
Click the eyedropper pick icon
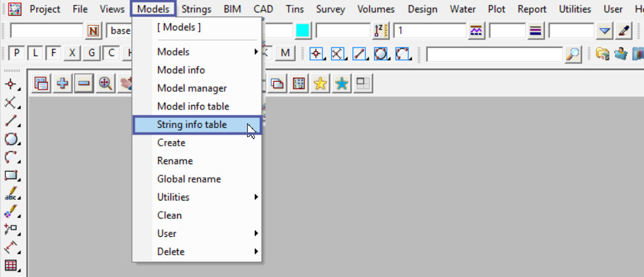[x=624, y=31]
